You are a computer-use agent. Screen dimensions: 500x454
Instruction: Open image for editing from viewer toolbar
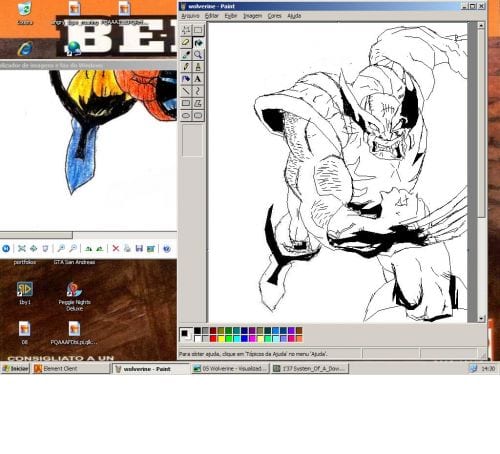click(x=151, y=248)
